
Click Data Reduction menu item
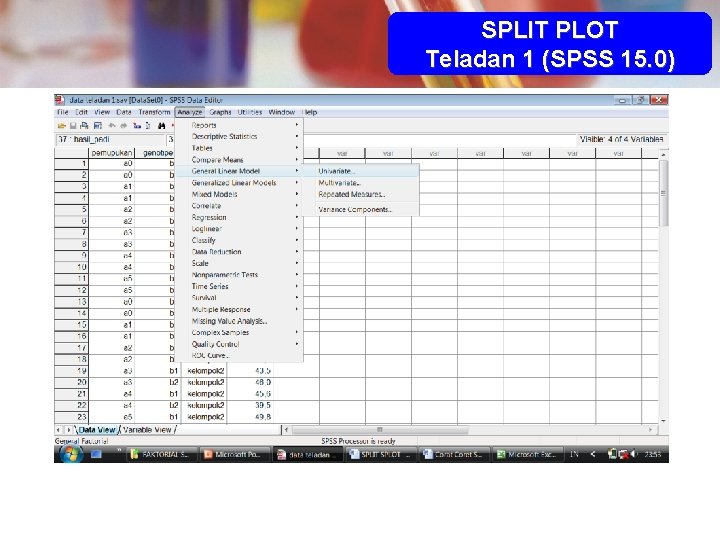(x=239, y=252)
